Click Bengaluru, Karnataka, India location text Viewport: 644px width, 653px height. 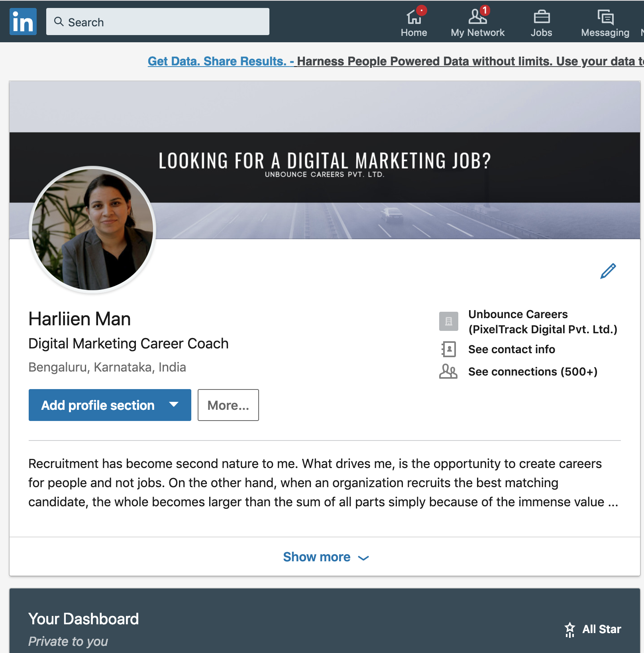click(107, 367)
